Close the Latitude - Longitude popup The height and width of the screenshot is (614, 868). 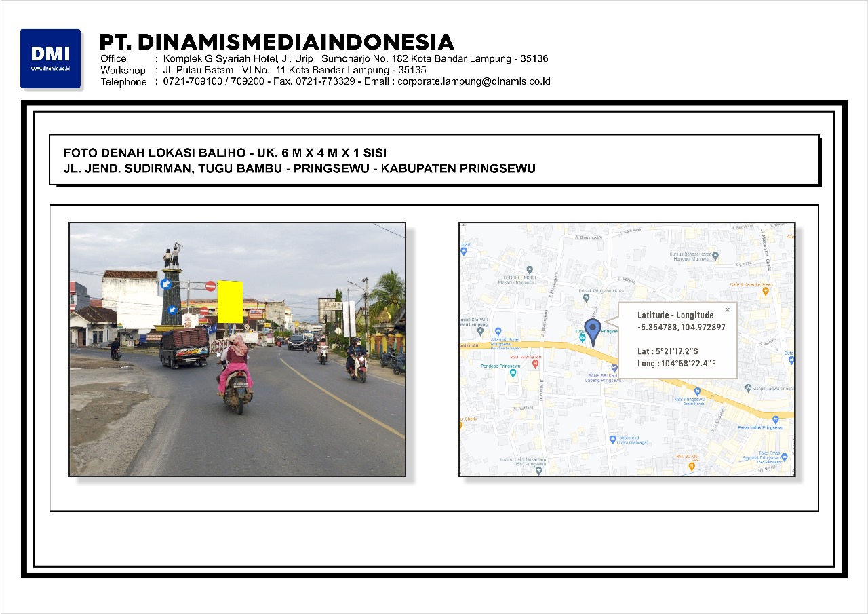(x=728, y=310)
